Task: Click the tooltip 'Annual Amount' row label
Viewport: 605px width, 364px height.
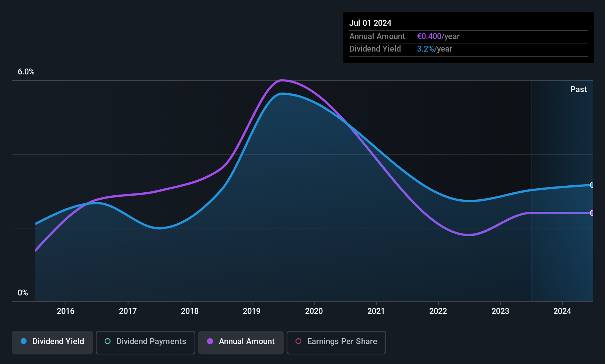Action: 377,36
